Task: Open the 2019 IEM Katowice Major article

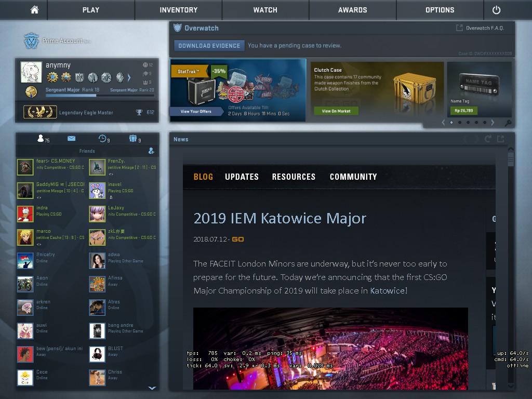Action: tap(280, 218)
